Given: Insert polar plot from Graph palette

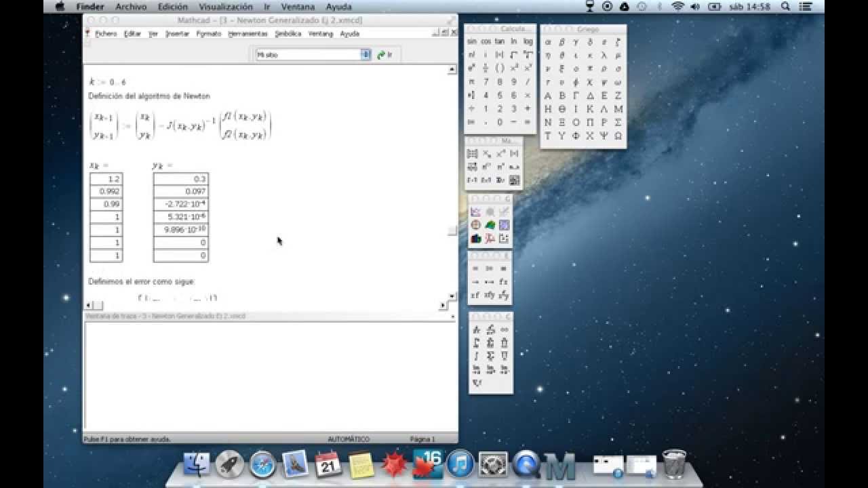Looking at the screenshot, I should (475, 225).
